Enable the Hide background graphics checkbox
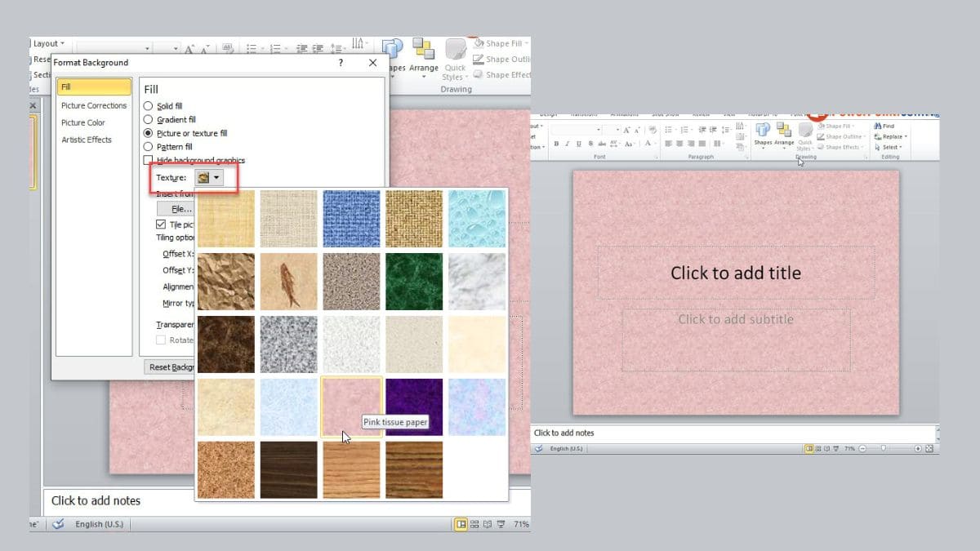This screenshot has height=551, width=980. pos(149,160)
